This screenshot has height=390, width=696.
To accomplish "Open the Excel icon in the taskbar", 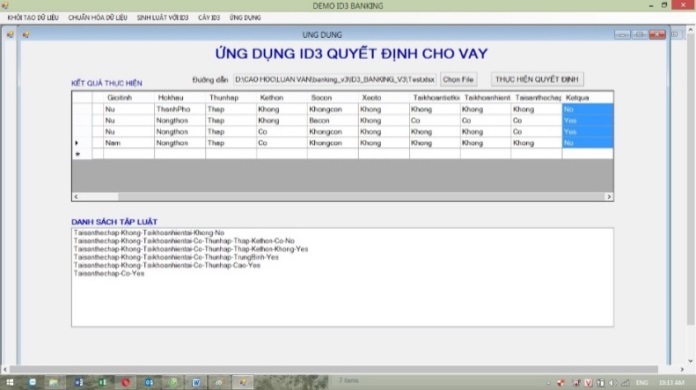I will coord(102,382).
